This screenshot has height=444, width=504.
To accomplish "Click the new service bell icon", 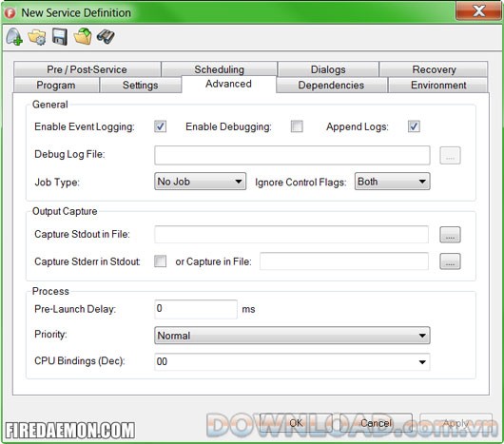I will (14, 37).
